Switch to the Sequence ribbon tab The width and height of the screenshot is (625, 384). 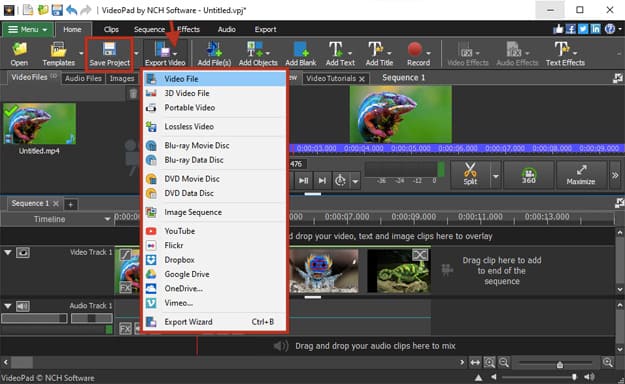click(149, 30)
